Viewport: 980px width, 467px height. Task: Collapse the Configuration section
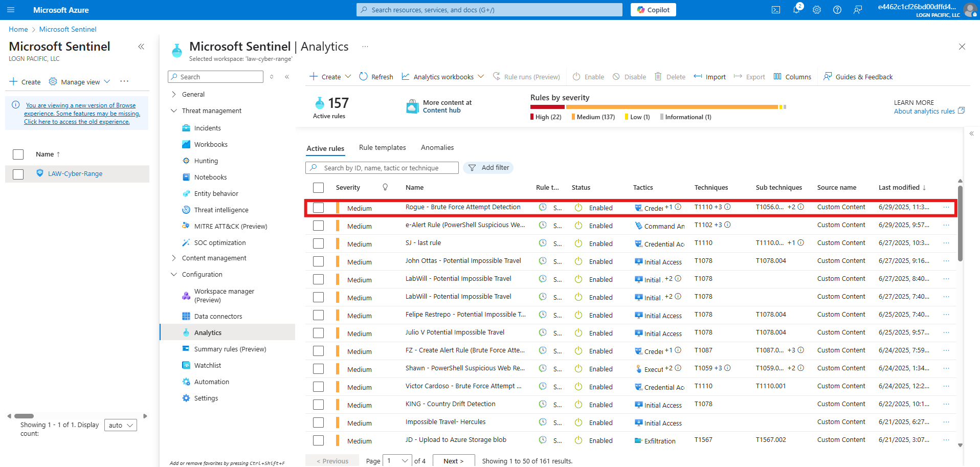(174, 274)
